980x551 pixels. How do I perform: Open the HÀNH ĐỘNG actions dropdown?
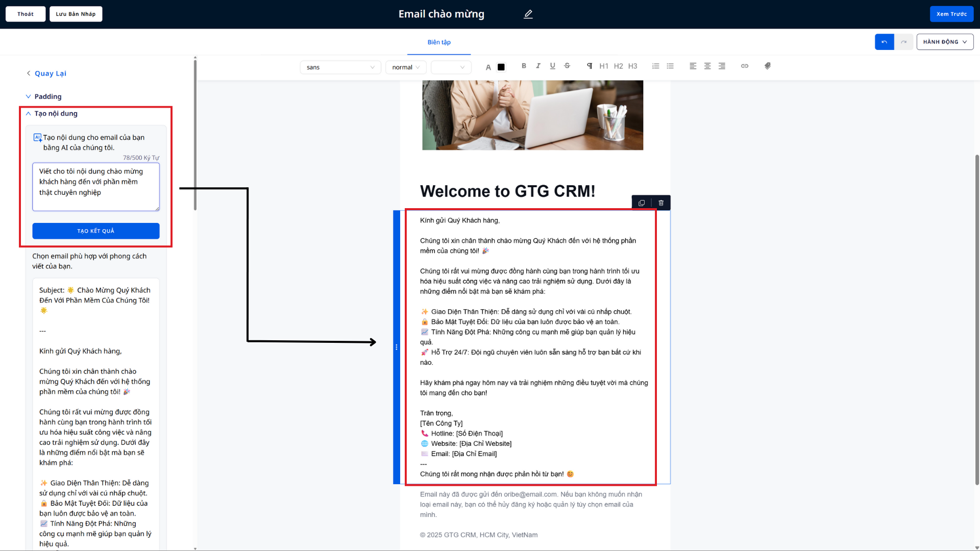(945, 42)
